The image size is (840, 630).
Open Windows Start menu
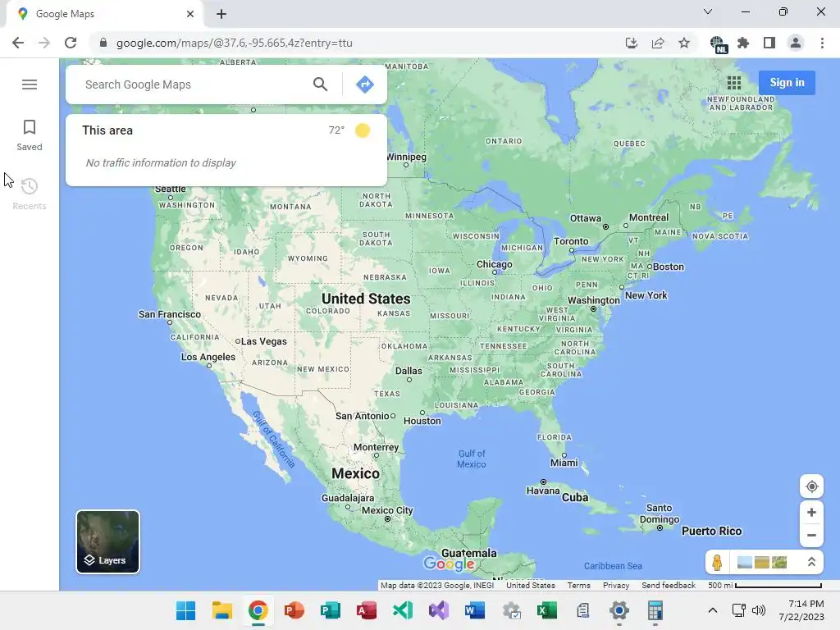point(186,610)
